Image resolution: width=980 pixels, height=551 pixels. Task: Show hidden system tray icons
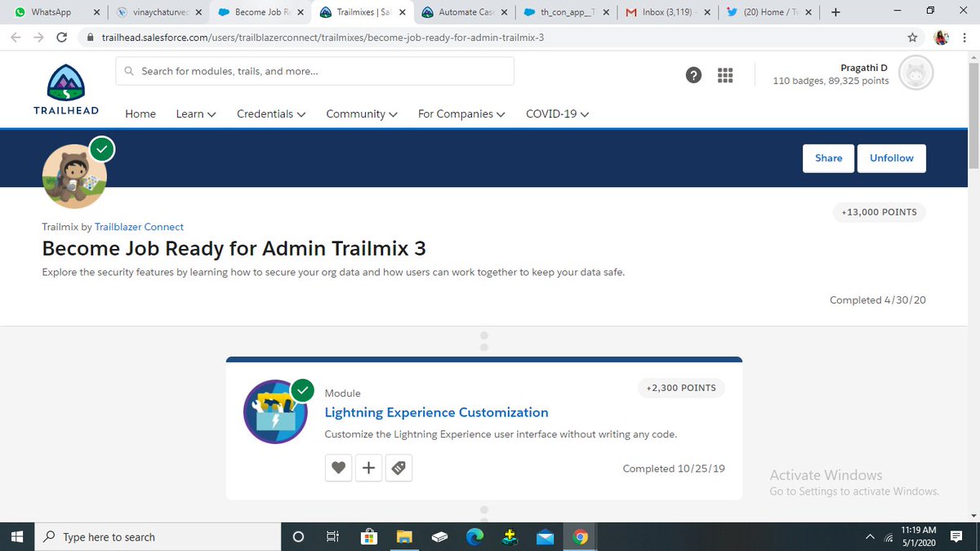[x=869, y=536]
